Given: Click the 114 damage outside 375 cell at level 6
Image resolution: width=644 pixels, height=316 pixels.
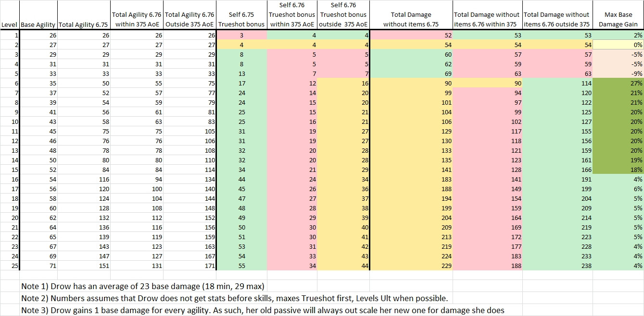Looking at the screenshot, I should point(557,83).
